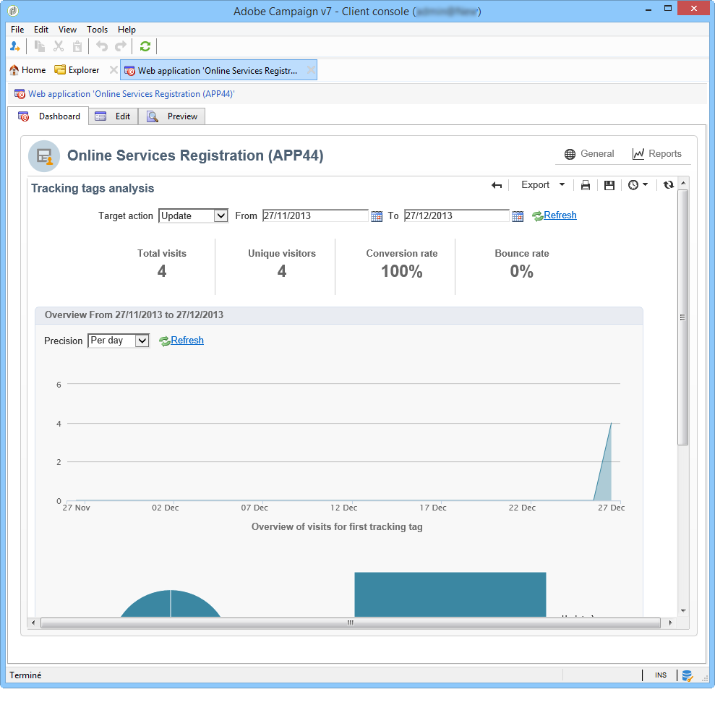Click the vertical scrollbar thumb
The height and width of the screenshot is (705, 728).
coord(682,317)
